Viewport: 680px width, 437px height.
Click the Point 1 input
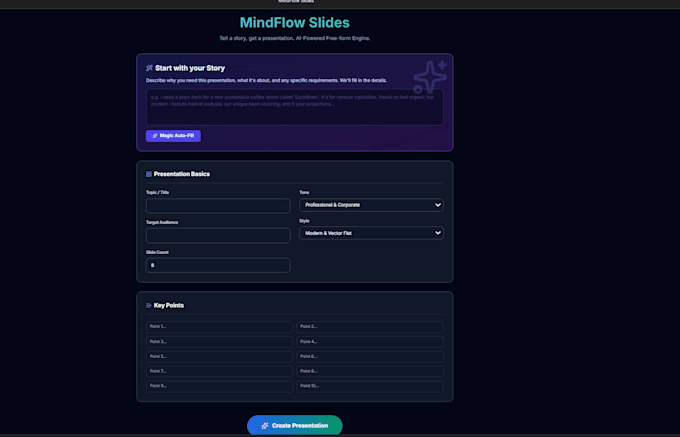pyautogui.click(x=219, y=326)
